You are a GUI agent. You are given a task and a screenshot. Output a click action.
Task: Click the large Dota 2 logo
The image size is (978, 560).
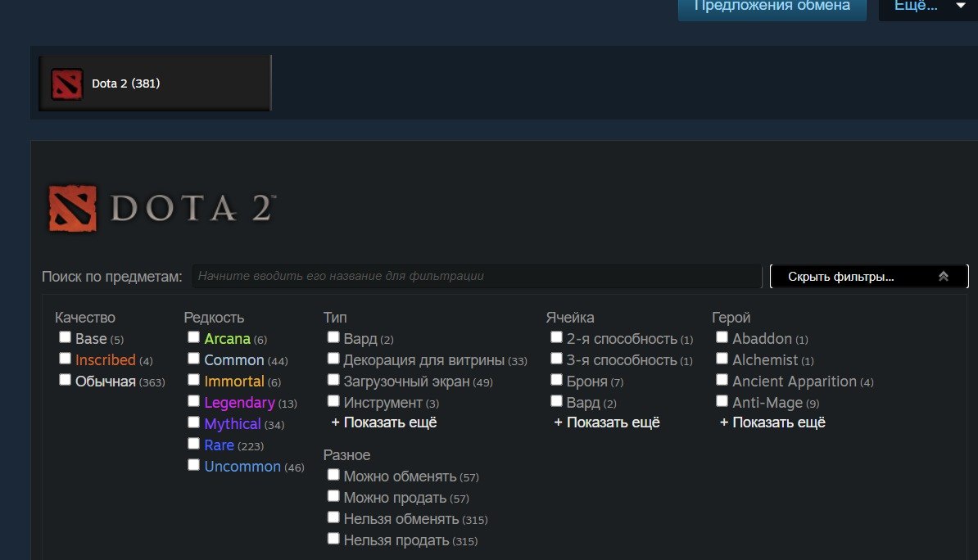[x=162, y=208]
